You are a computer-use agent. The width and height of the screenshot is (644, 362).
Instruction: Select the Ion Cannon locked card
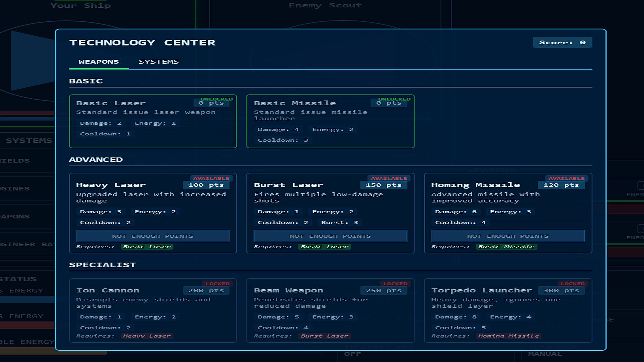(153, 310)
